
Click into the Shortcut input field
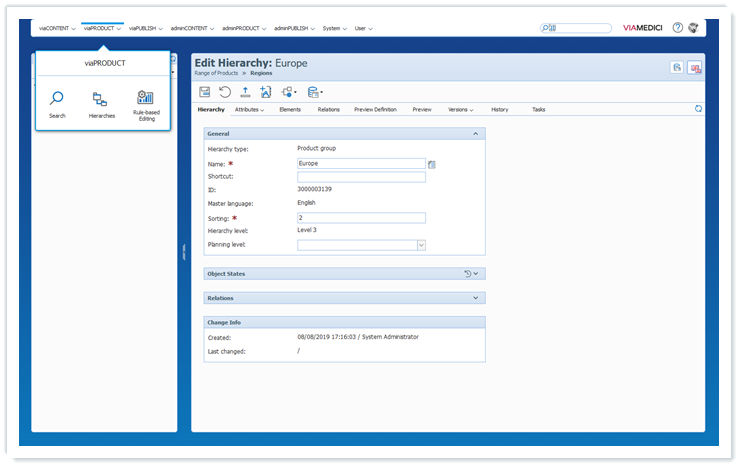(x=361, y=177)
